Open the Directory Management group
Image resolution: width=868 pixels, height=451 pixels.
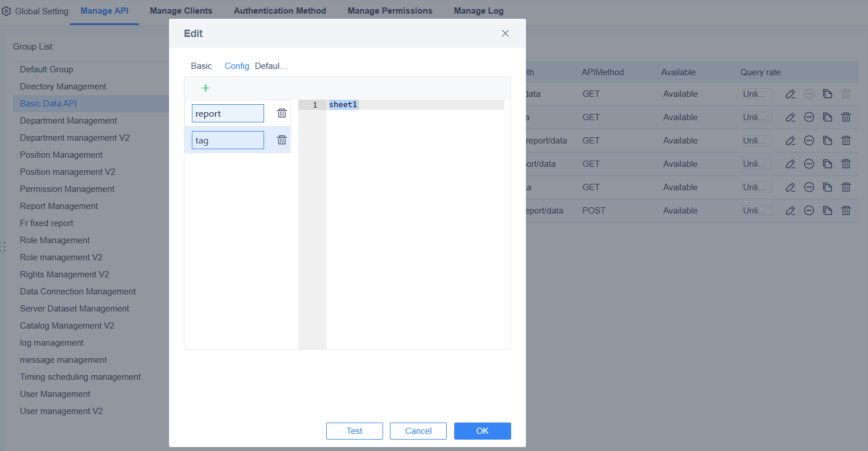point(63,87)
